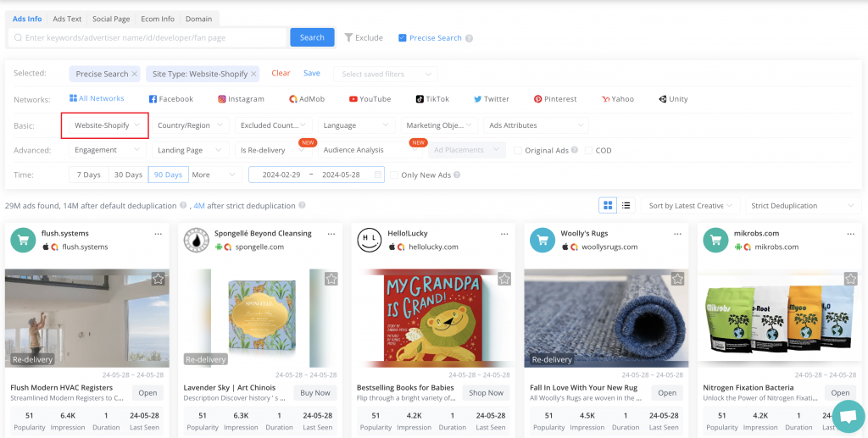The image size is (868, 438).
Task: Switch to the Domain tab
Action: (x=198, y=19)
